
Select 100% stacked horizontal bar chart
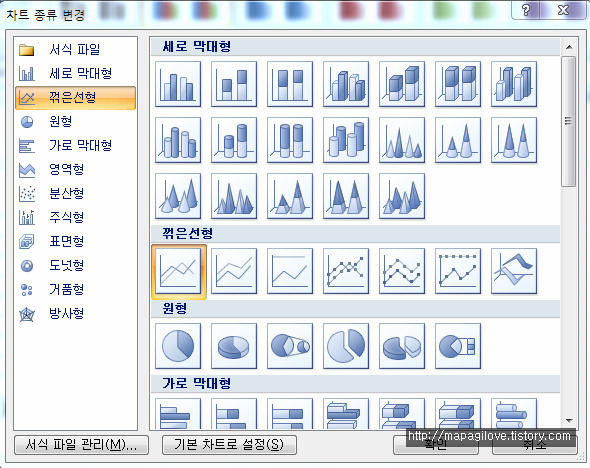(x=290, y=413)
